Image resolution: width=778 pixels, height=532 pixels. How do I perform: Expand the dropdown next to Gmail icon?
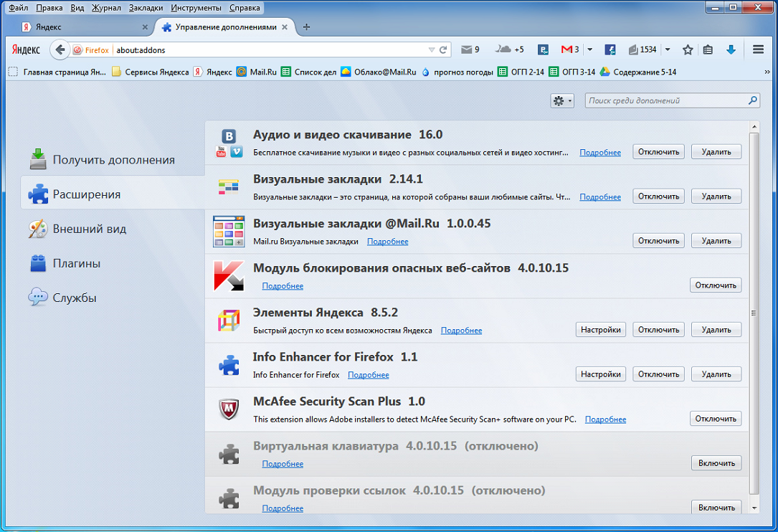[589, 49]
